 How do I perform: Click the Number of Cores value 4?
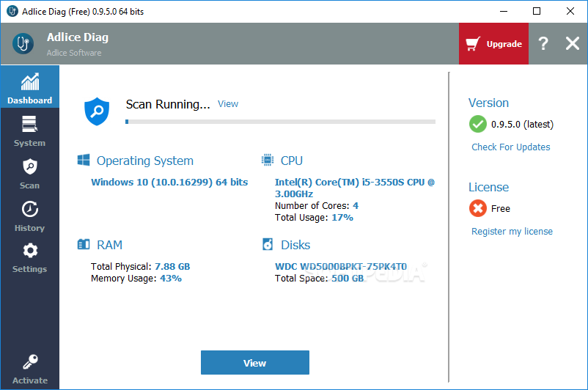click(356, 205)
